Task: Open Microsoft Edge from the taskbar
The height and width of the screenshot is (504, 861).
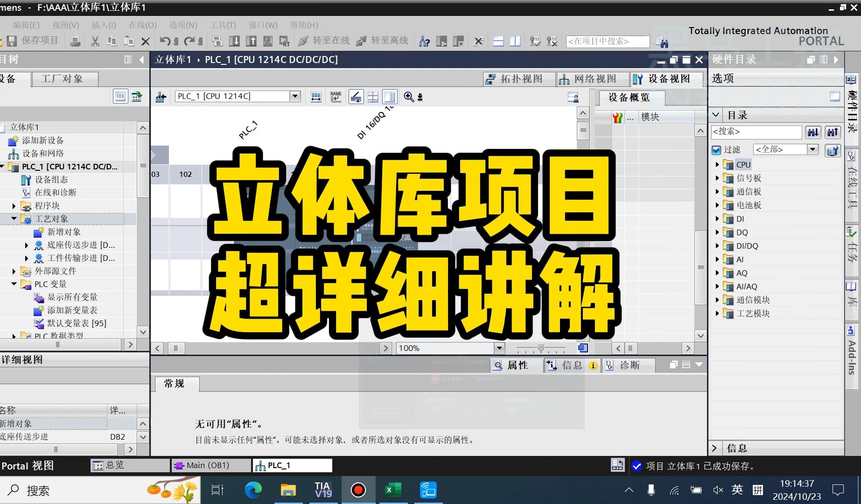Action: (253, 490)
